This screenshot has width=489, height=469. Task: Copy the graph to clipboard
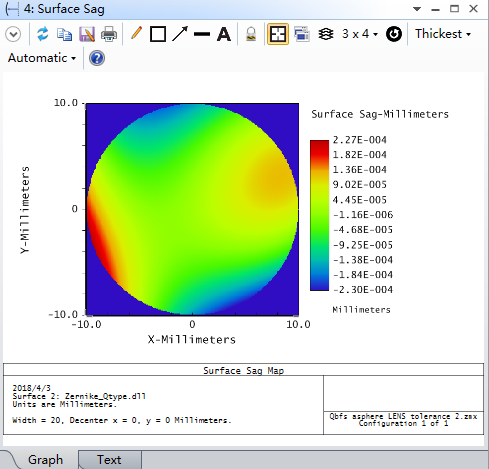point(64,34)
